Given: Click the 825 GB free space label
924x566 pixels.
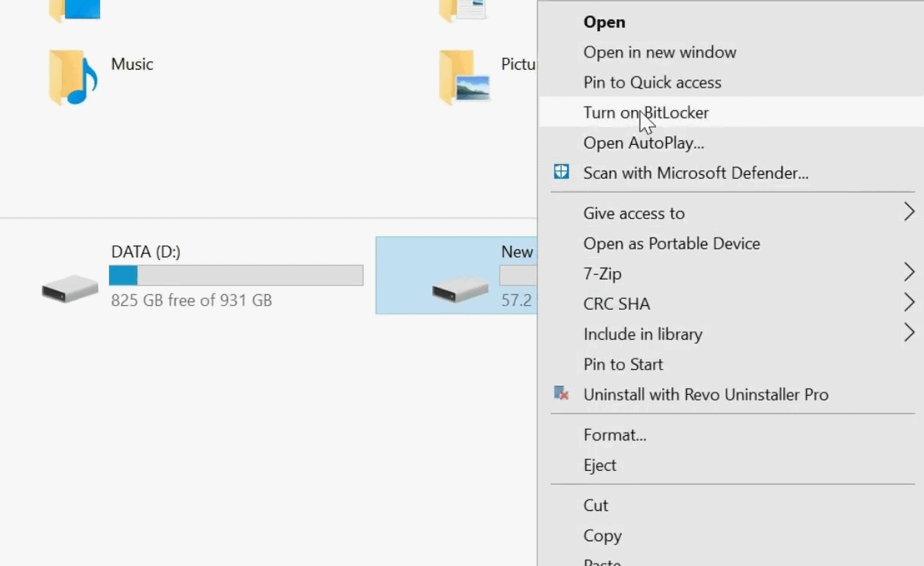Looking at the screenshot, I should 191,300.
